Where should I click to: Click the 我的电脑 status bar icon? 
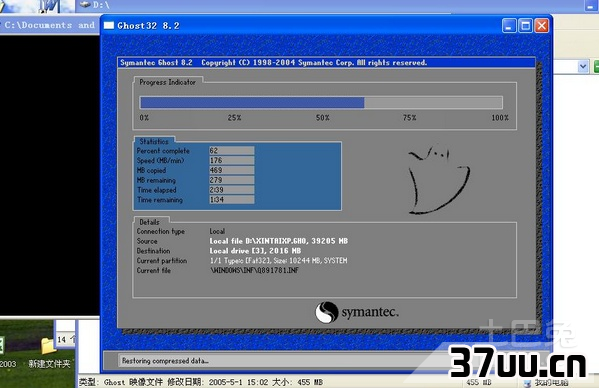click(527, 383)
